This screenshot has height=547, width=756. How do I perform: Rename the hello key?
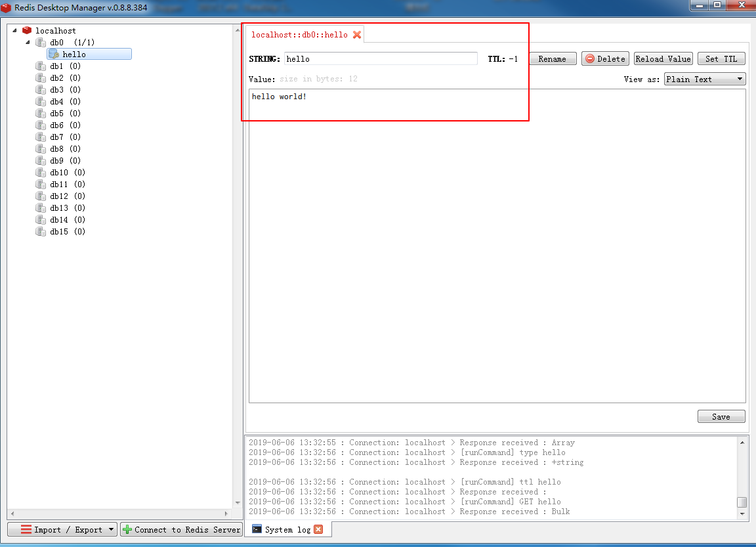coord(553,59)
